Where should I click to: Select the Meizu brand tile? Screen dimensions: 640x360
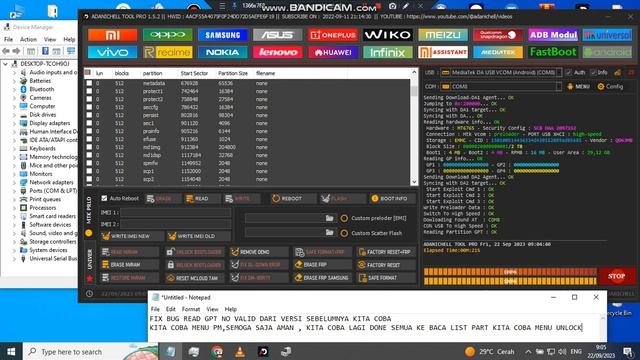click(443, 35)
